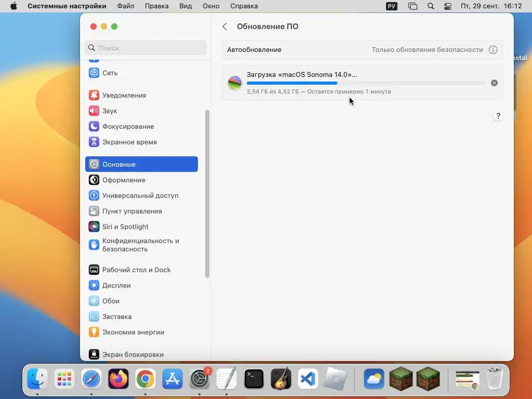Open Конфиденциальность и безопасность pane
This screenshot has width=532, height=399.
pyautogui.click(x=141, y=245)
